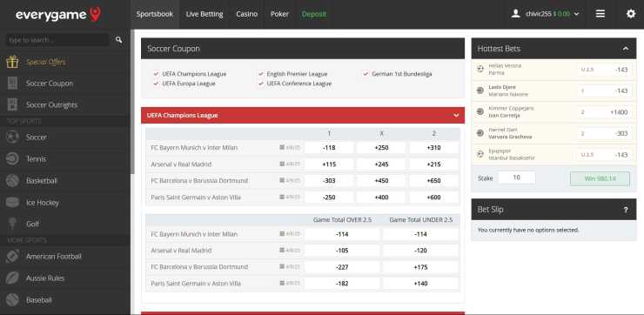Open Paris Saint Germain v Aston Villa 1X2 match link

click(x=196, y=198)
